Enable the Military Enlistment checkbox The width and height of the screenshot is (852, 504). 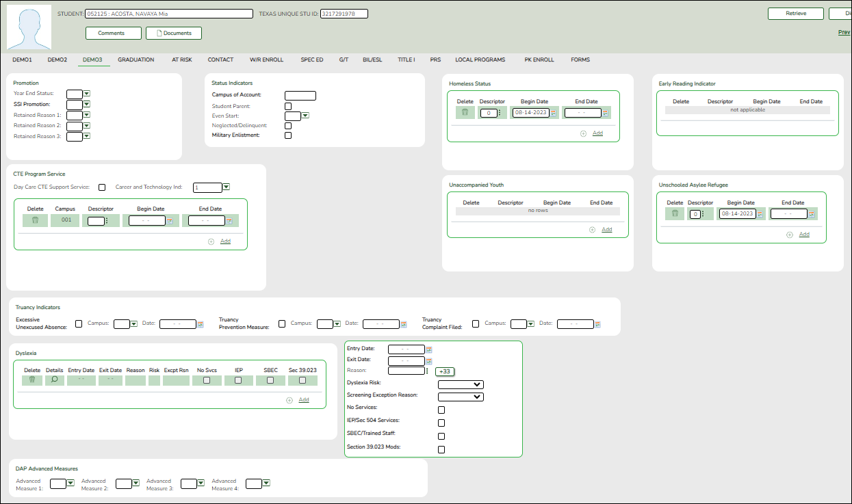coord(288,135)
